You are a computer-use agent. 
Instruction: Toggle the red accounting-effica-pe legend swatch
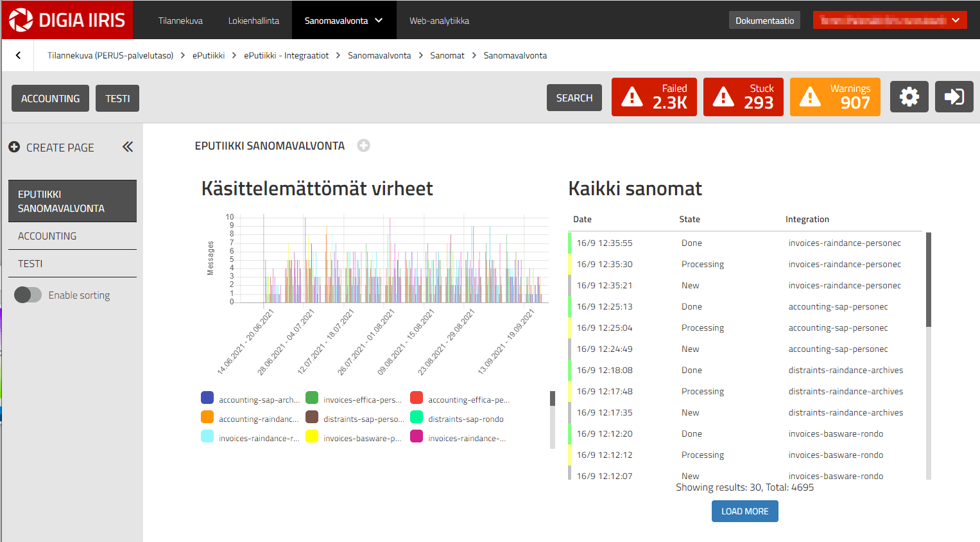[x=417, y=398]
